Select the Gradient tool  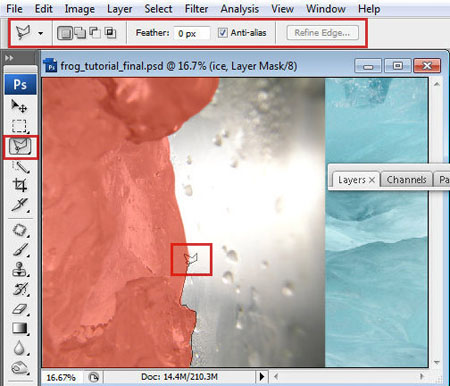coord(20,328)
